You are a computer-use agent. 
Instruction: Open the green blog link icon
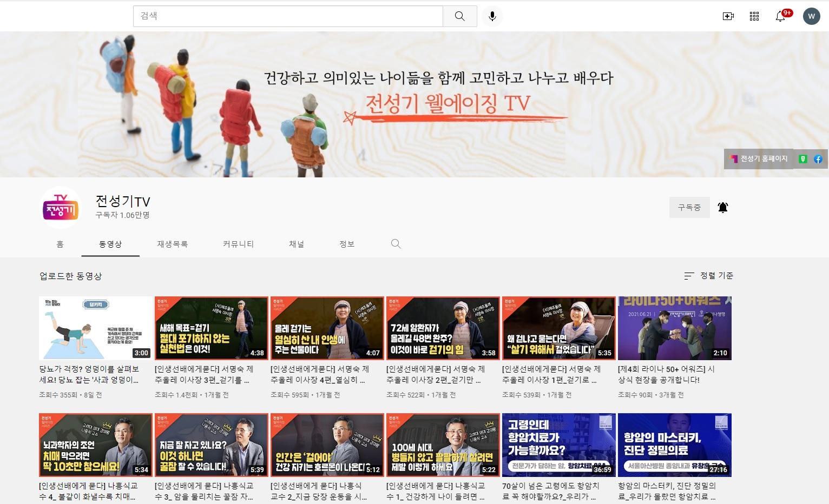click(803, 159)
